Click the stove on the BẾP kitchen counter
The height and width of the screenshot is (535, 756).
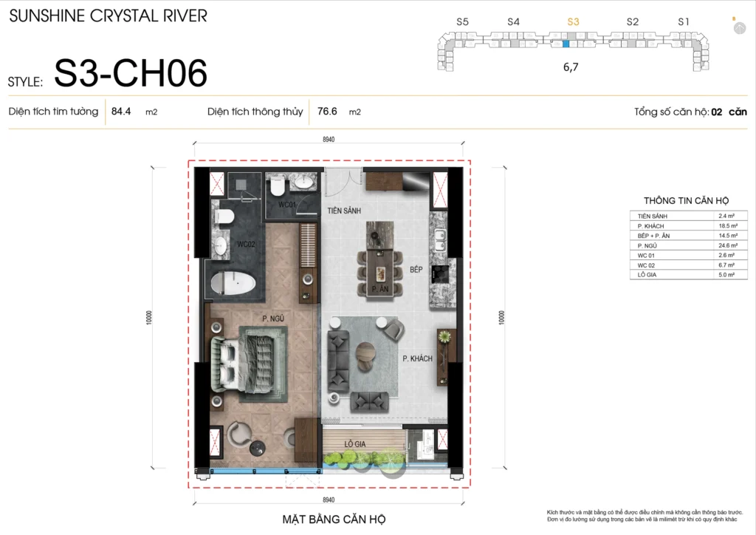pyautogui.click(x=440, y=273)
